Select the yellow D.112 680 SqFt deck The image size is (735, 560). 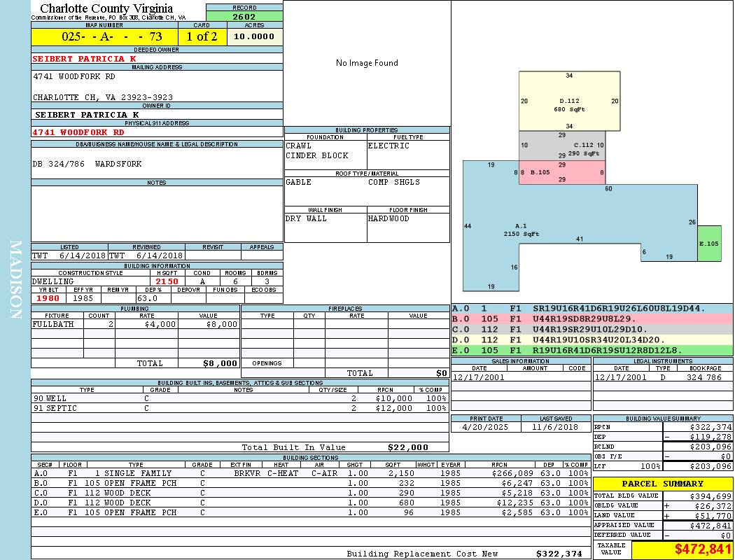570,101
